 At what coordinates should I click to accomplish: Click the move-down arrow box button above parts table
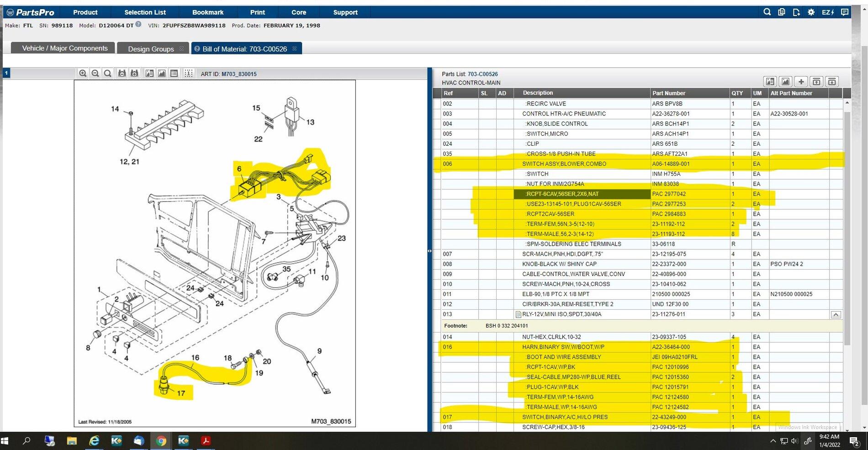[x=832, y=82]
